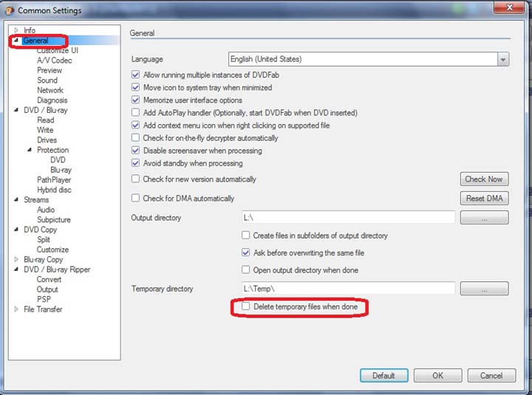
Task: Open Blu-ray item under Protection
Action: point(61,170)
